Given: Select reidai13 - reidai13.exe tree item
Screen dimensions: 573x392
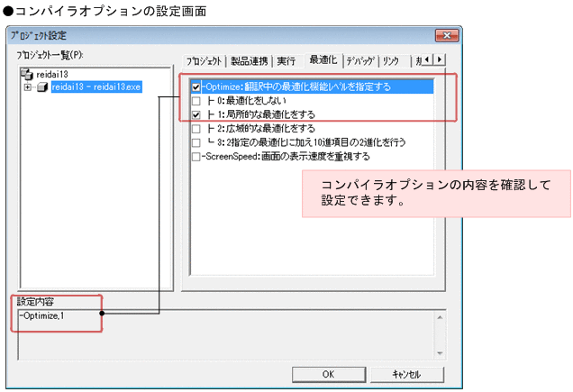Looking at the screenshot, I should click(96, 87).
